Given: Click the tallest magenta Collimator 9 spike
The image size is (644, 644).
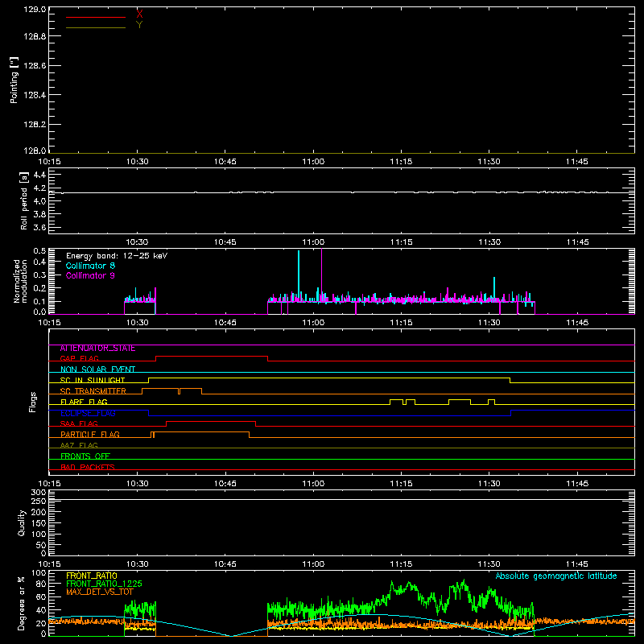Looking at the screenshot, I should pos(321,275).
